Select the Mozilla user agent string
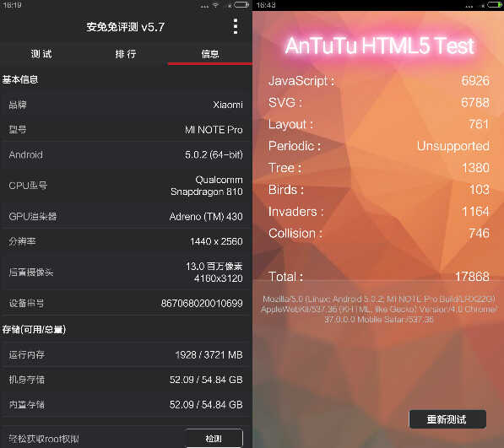 pos(379,310)
